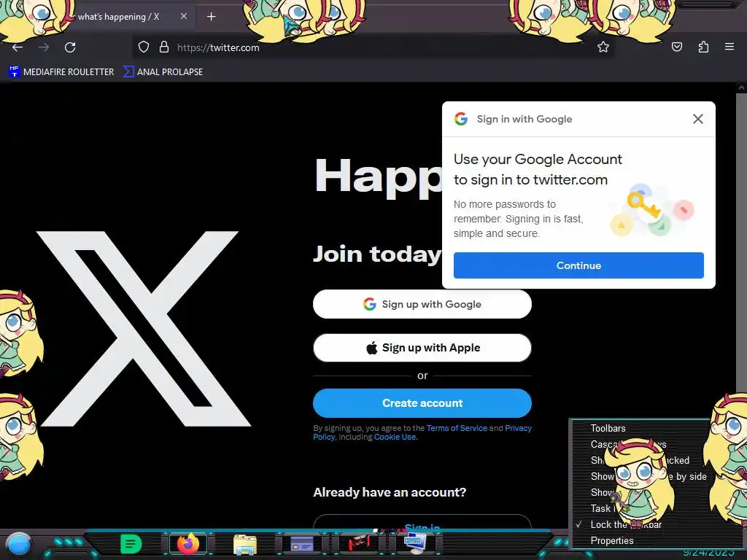Click the up arrow of page scrollbar
The image size is (747, 560).
click(x=741, y=88)
